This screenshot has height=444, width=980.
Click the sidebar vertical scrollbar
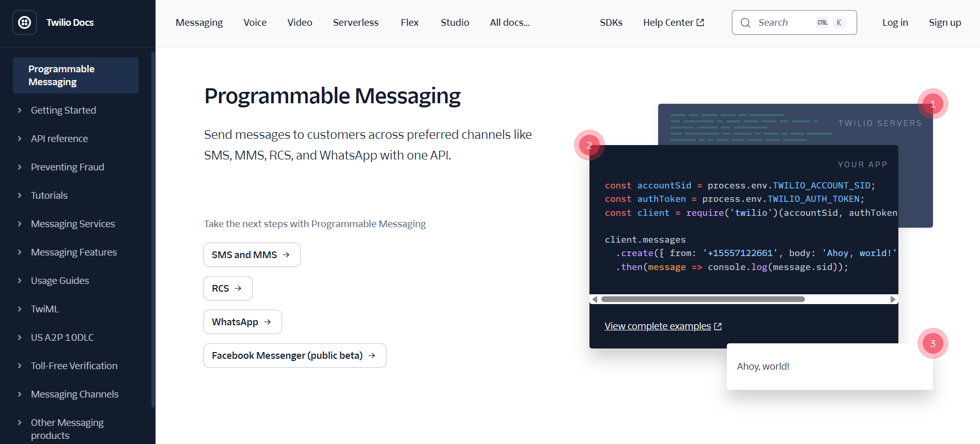[x=153, y=230]
